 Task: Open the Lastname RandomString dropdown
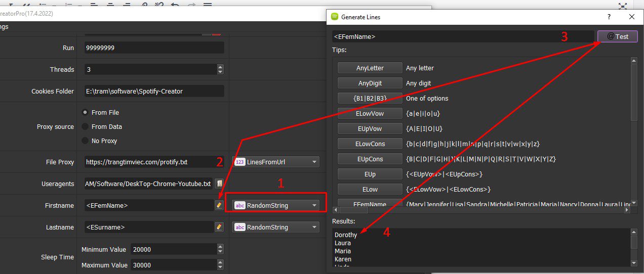click(276, 227)
